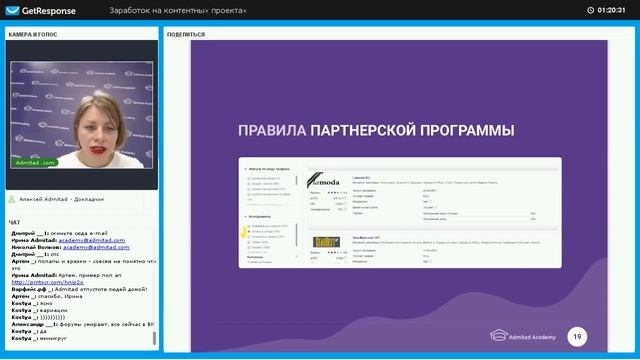Click Kostya's message 'да'
Viewport: 640px width, 360px height.
point(29,331)
